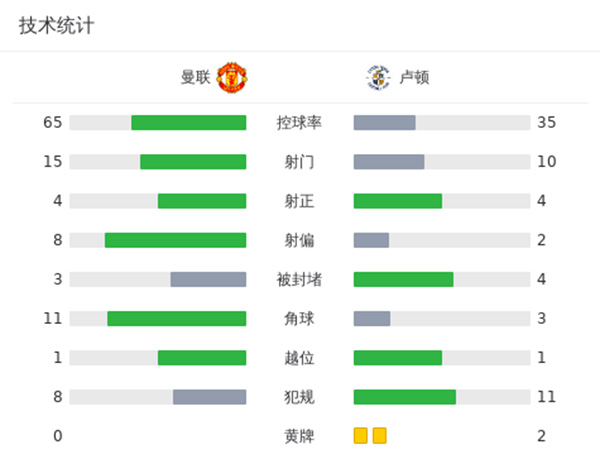Click the first yellow card icon
Image resolution: width=600 pixels, height=459 pixels.
pyautogui.click(x=360, y=435)
